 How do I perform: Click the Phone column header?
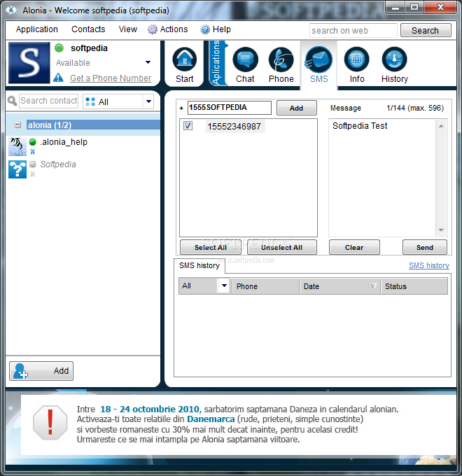(x=265, y=286)
